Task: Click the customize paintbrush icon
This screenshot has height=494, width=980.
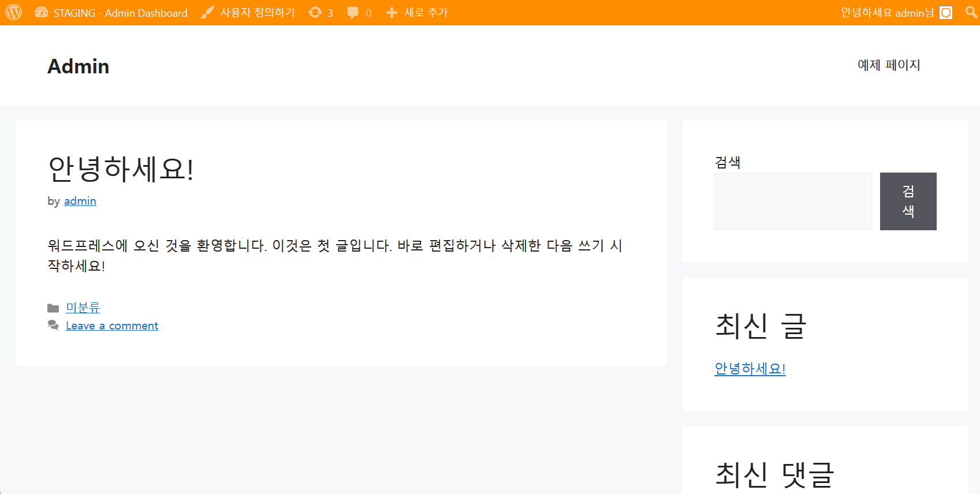Action: point(207,12)
